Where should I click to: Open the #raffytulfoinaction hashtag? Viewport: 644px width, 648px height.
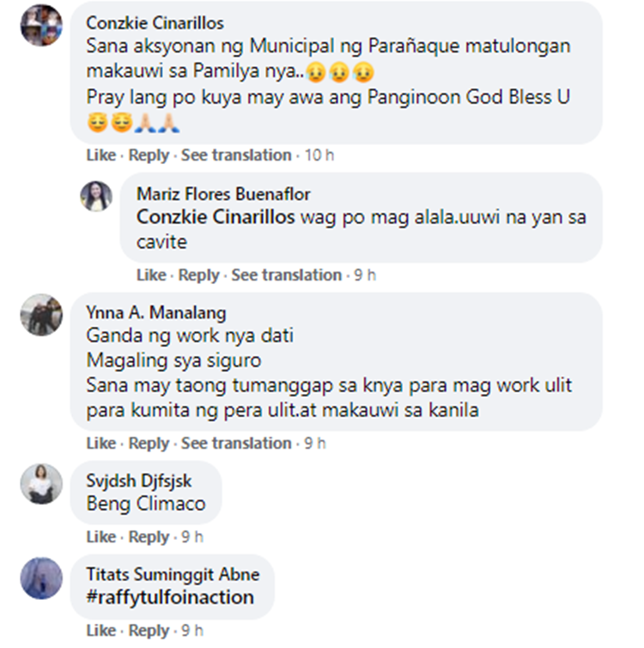[170, 597]
